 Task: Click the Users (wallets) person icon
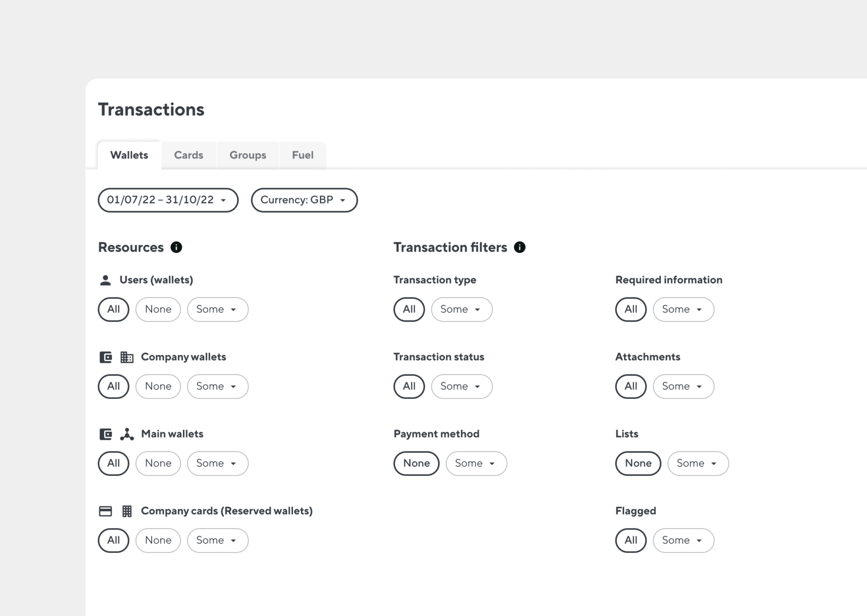(x=105, y=280)
